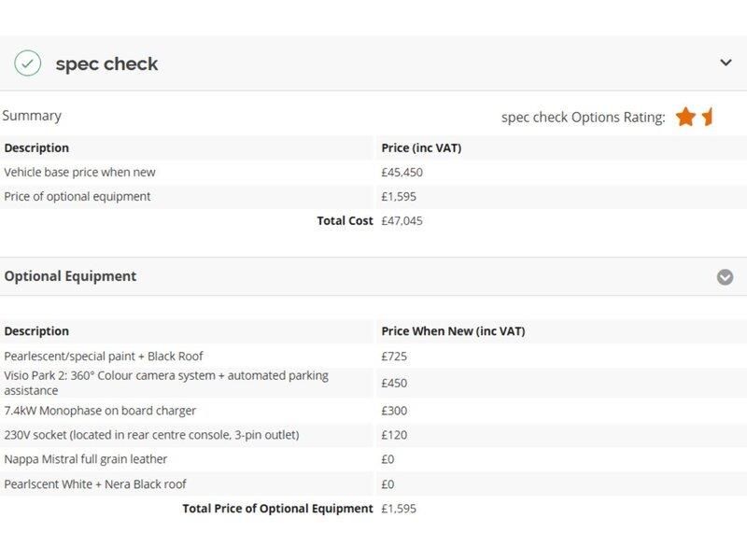Click the spec check heading
This screenshot has width=747, height=560.
106,63
